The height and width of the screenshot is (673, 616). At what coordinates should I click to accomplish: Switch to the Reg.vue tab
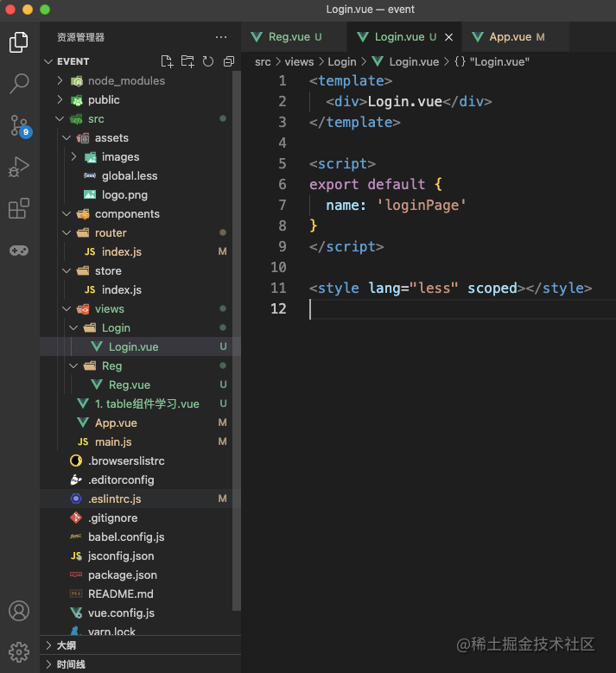click(295, 37)
